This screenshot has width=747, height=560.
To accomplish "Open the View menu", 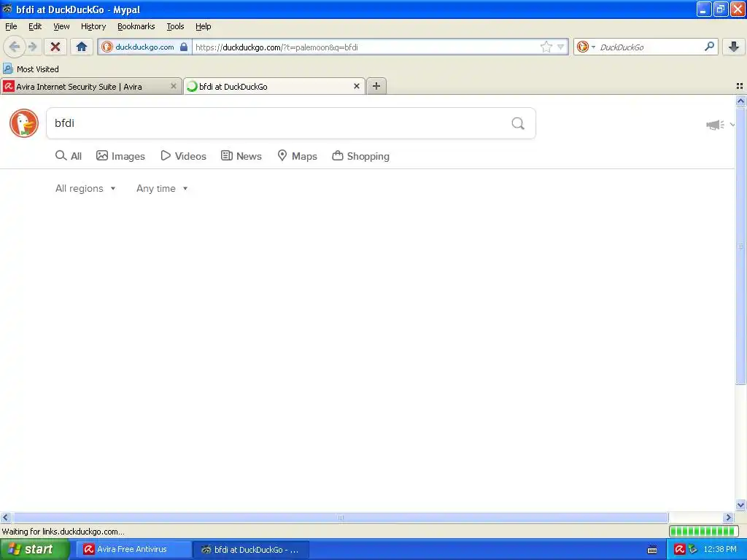I will [x=61, y=26].
